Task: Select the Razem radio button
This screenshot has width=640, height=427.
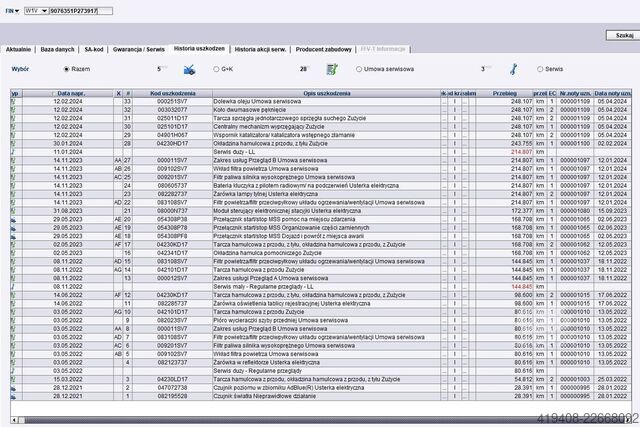Action: click(67, 69)
